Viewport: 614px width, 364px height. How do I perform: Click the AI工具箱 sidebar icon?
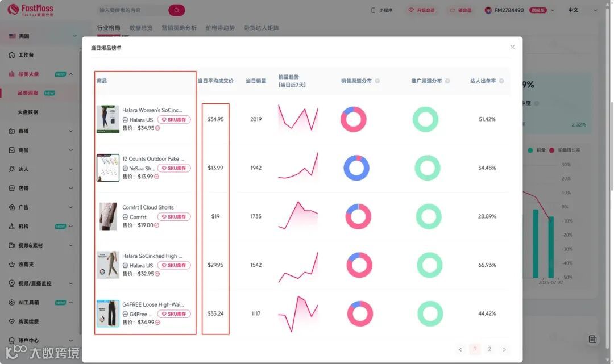[12, 302]
